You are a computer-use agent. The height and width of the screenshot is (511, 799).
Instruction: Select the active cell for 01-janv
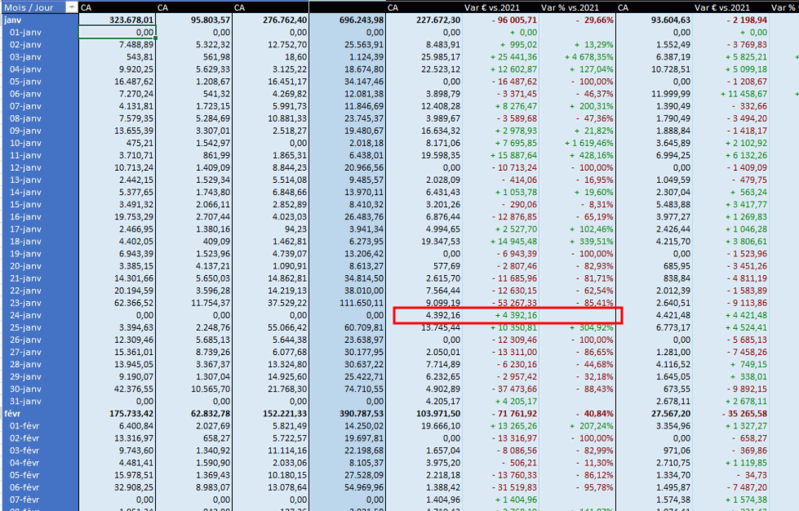[116, 32]
